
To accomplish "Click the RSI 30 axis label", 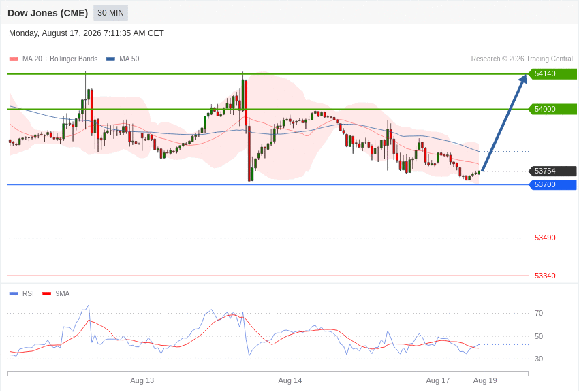I will (x=539, y=359).
